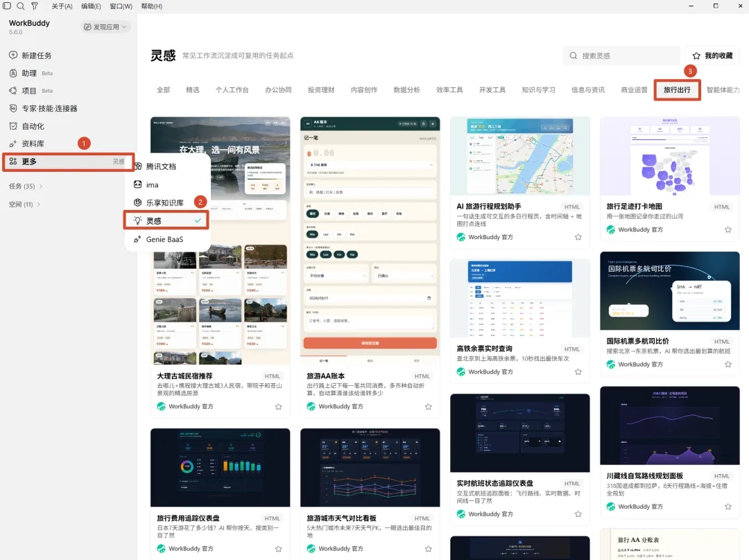Favorite the 国际机票多航司比价 card star
This screenshot has width=749, height=560.
(x=728, y=365)
